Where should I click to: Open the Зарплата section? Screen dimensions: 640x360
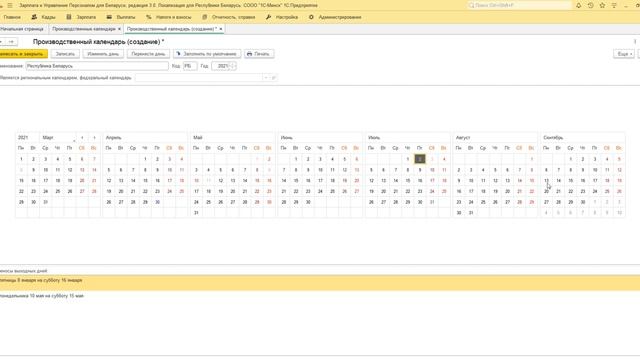(x=81, y=17)
